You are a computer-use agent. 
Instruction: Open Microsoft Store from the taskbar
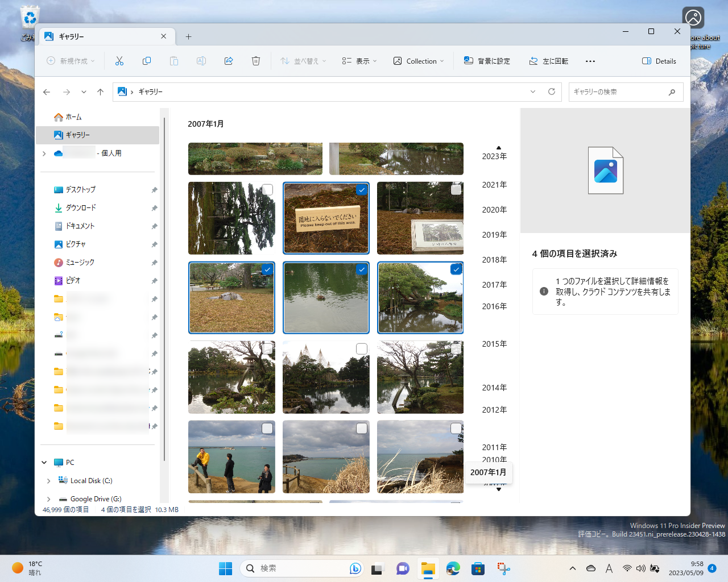(x=478, y=568)
